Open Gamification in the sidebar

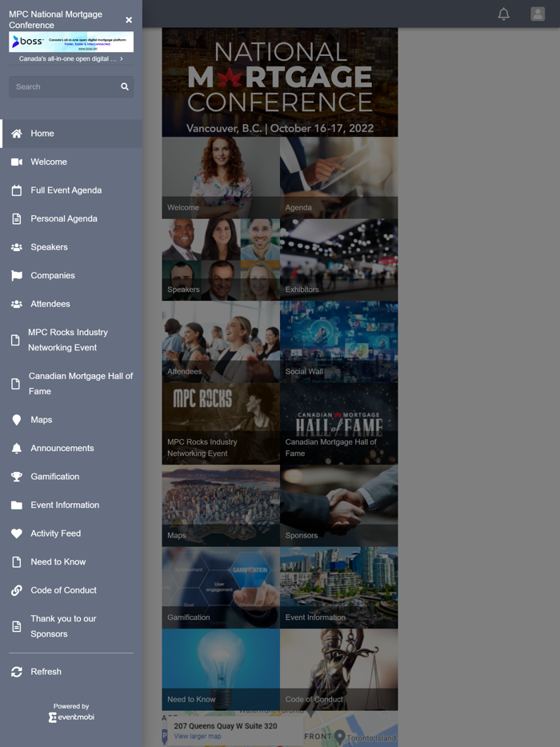71,477
